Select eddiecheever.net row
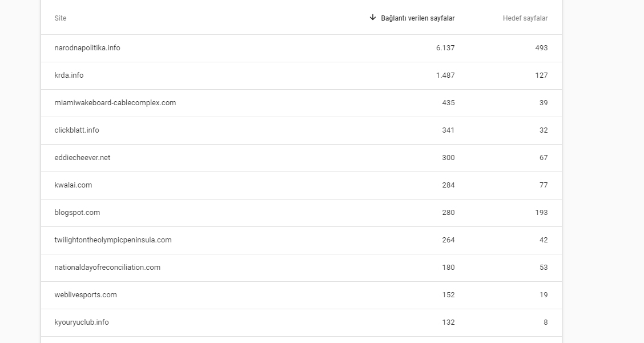 pos(301,158)
